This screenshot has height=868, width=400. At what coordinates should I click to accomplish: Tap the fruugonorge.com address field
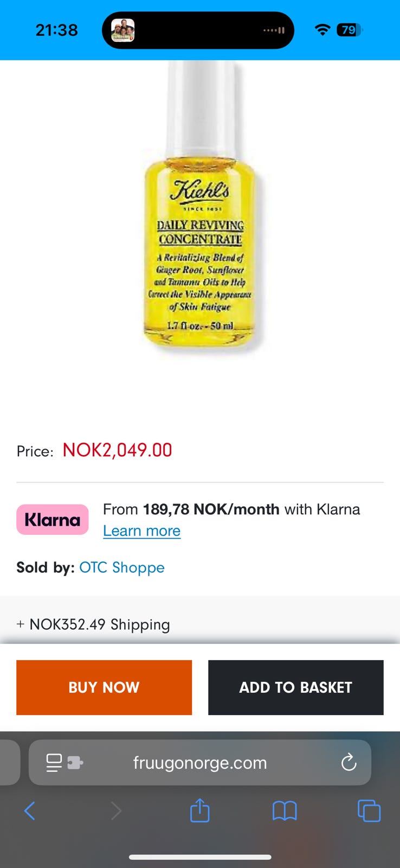pyautogui.click(x=200, y=763)
